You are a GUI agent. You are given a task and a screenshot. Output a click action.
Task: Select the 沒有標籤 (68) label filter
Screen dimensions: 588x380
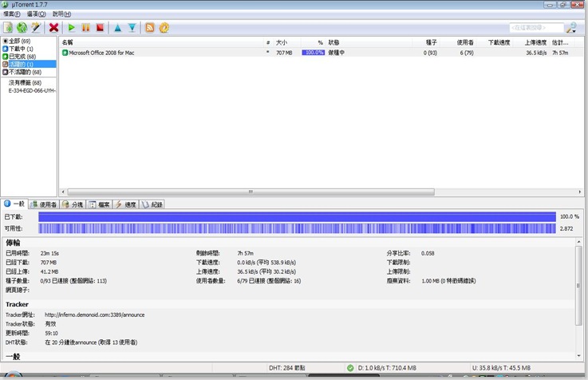pyautogui.click(x=25, y=82)
